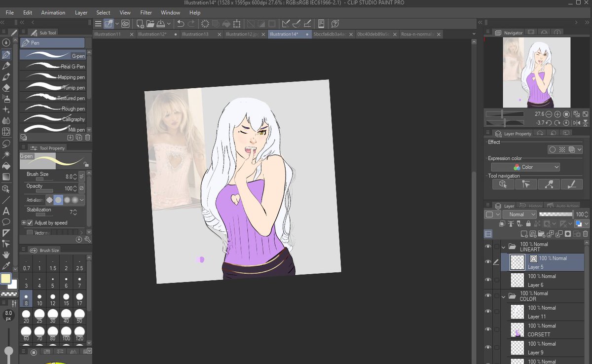Click the layer opacity slider

tap(556, 215)
